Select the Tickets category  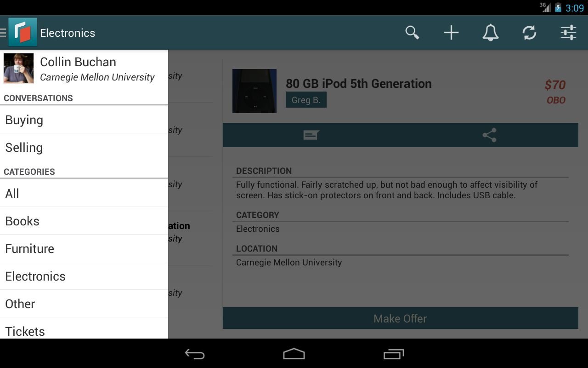coord(84,328)
